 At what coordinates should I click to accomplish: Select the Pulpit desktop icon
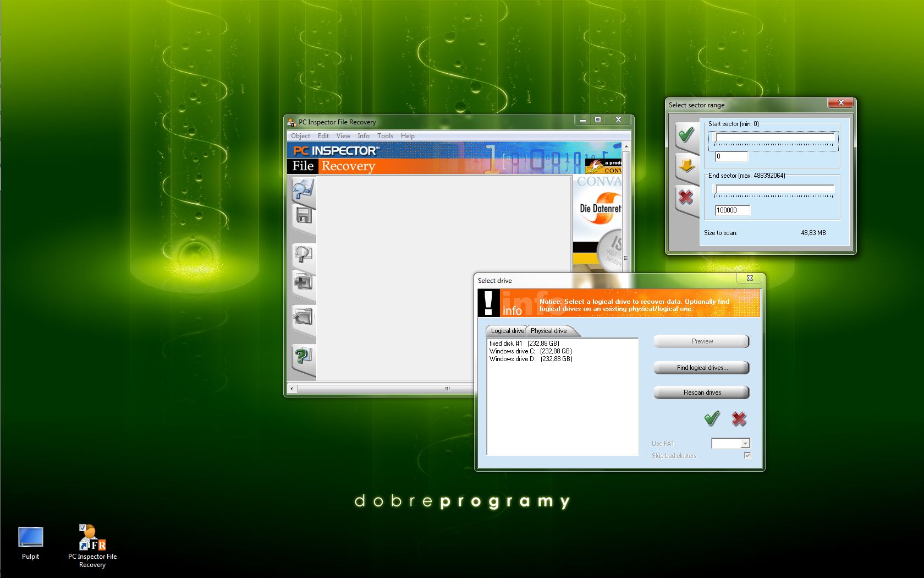point(30,543)
